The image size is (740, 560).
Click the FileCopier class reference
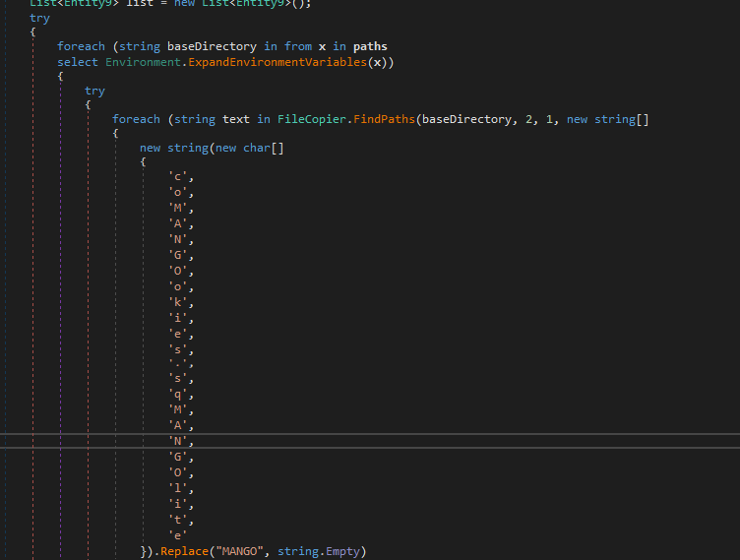[310, 119]
